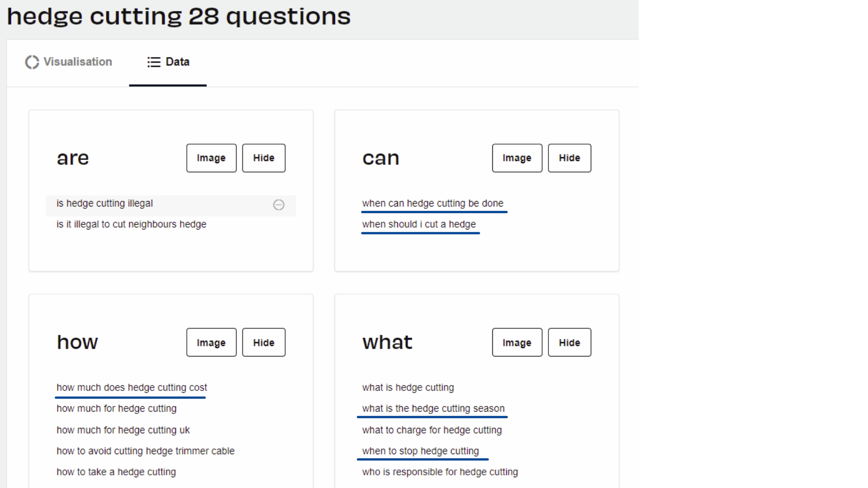Click Image button in the 'how' card
This screenshot has height=488, width=868.
(x=211, y=343)
